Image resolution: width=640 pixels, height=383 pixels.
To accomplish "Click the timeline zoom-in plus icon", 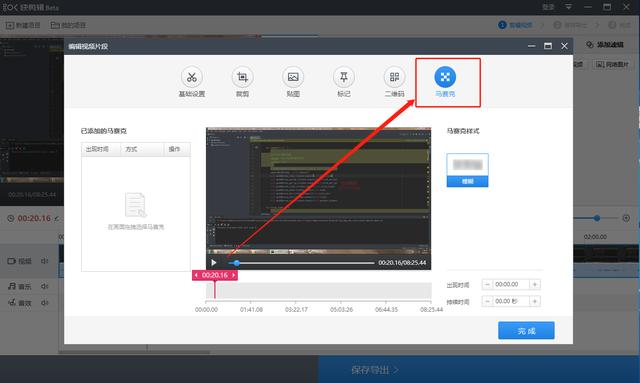I will [x=626, y=218].
